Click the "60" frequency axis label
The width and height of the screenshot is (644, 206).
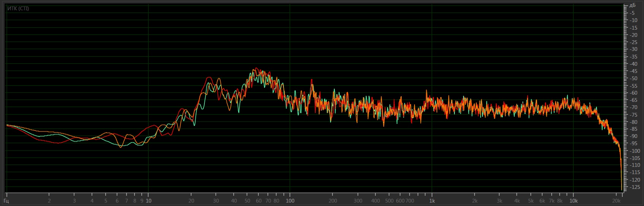259,201
